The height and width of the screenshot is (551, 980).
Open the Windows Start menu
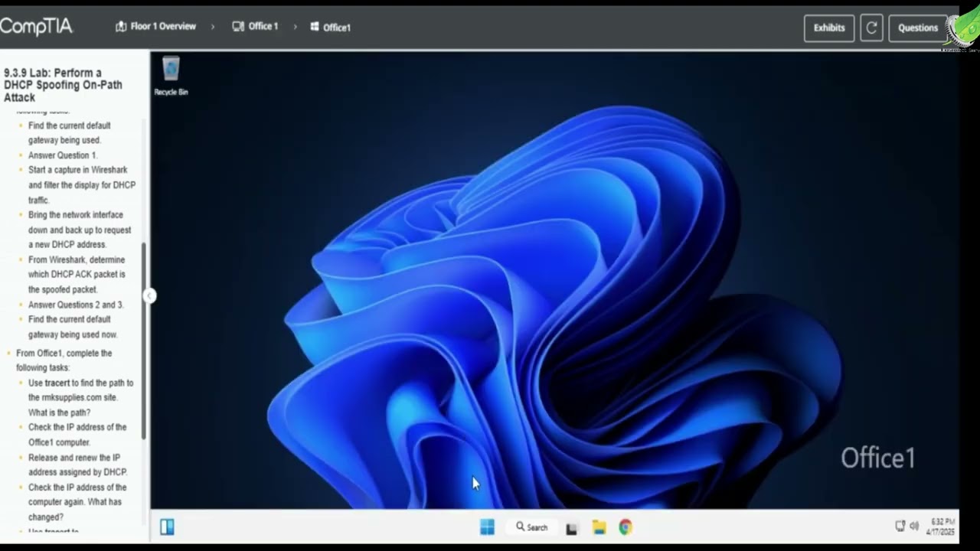point(487,527)
